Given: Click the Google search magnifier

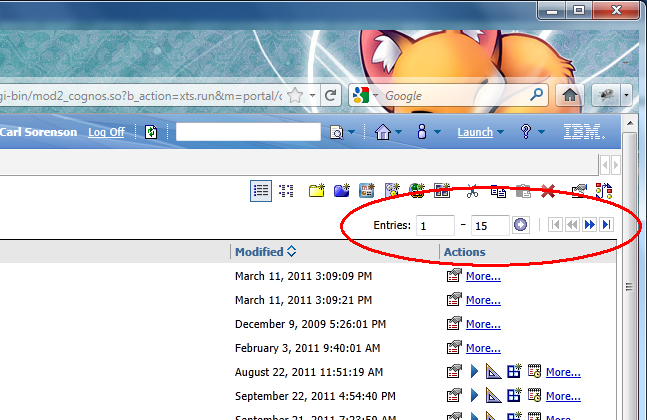Looking at the screenshot, I should pos(536,95).
